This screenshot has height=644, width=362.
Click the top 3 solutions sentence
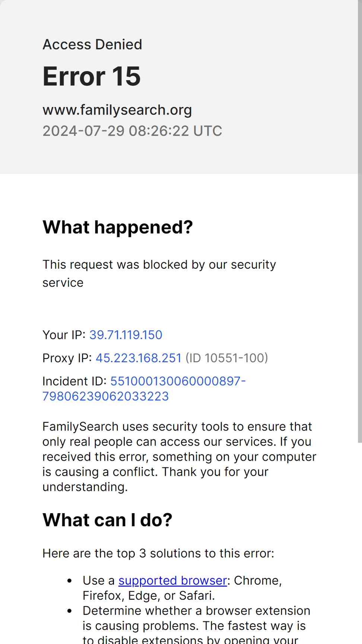coord(158,553)
